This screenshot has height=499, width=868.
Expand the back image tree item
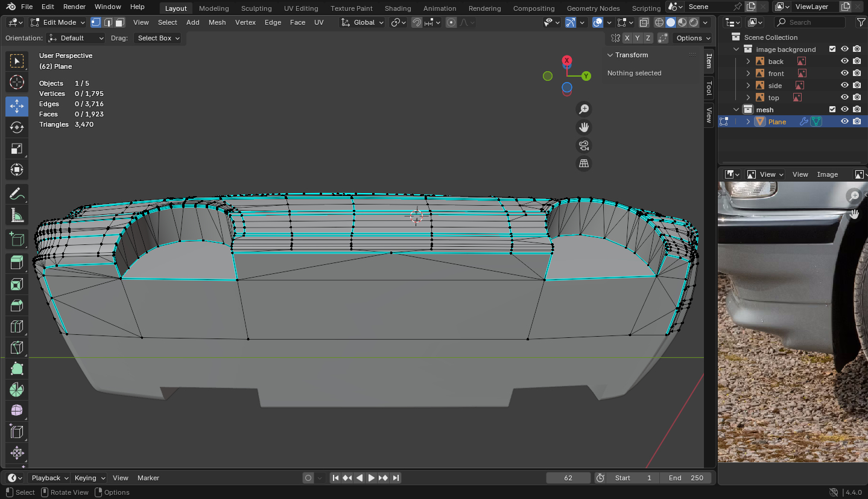[749, 62]
